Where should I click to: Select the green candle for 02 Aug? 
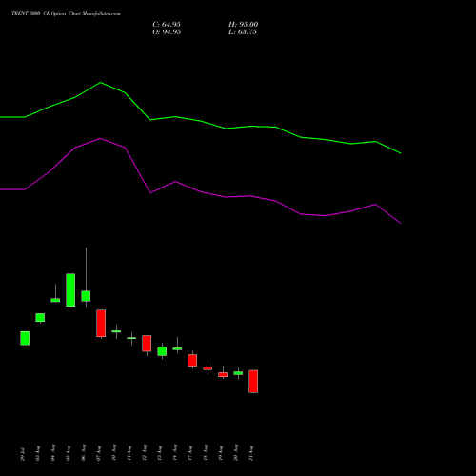point(40,318)
